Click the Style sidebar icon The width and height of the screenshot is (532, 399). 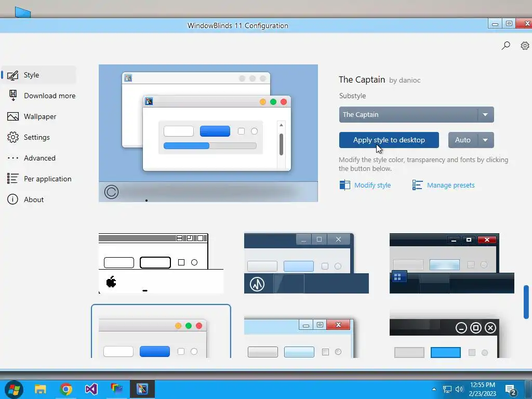[13, 75]
